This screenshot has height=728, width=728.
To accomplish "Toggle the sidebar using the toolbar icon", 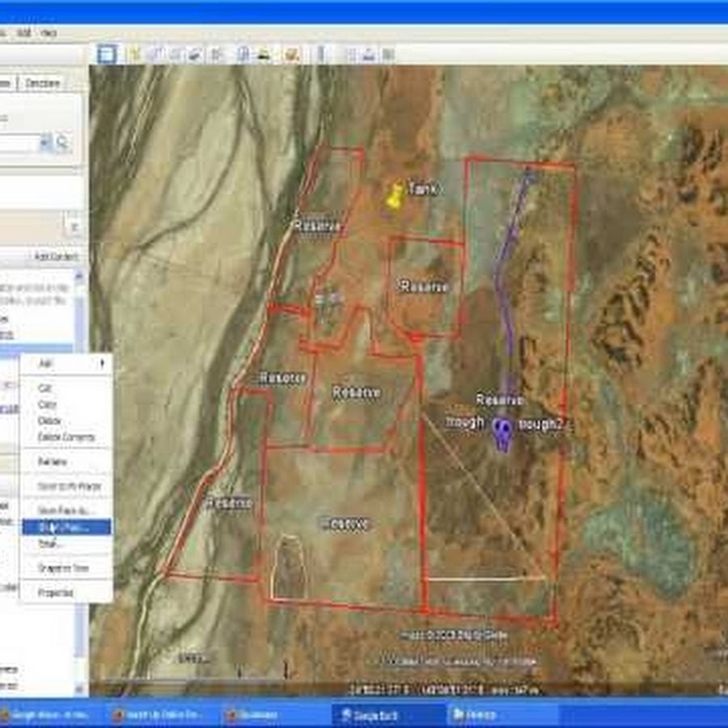I will pyautogui.click(x=107, y=54).
